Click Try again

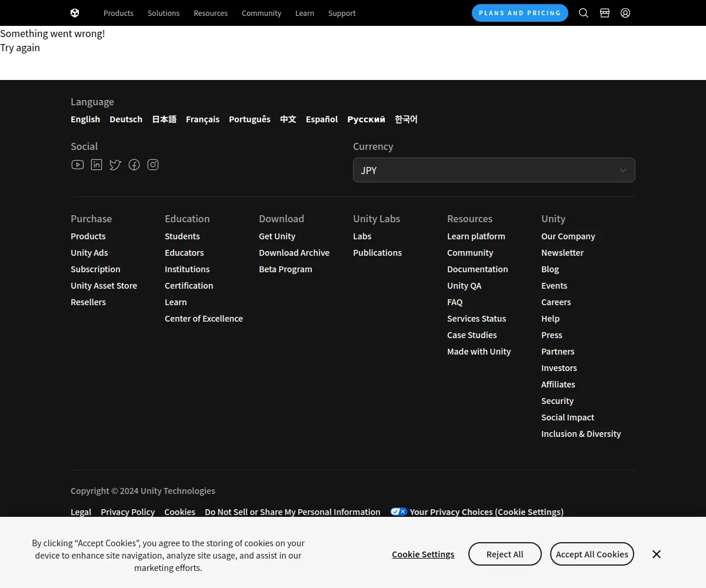20,48
